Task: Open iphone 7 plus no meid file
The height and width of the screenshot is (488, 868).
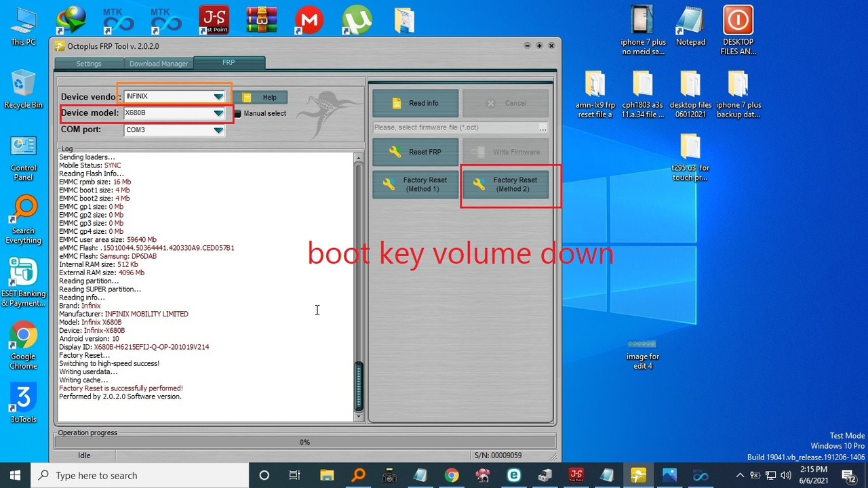Action: coord(642,30)
